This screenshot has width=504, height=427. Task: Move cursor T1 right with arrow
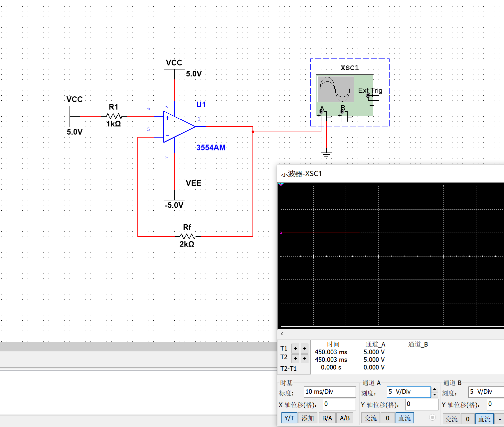[x=304, y=349]
